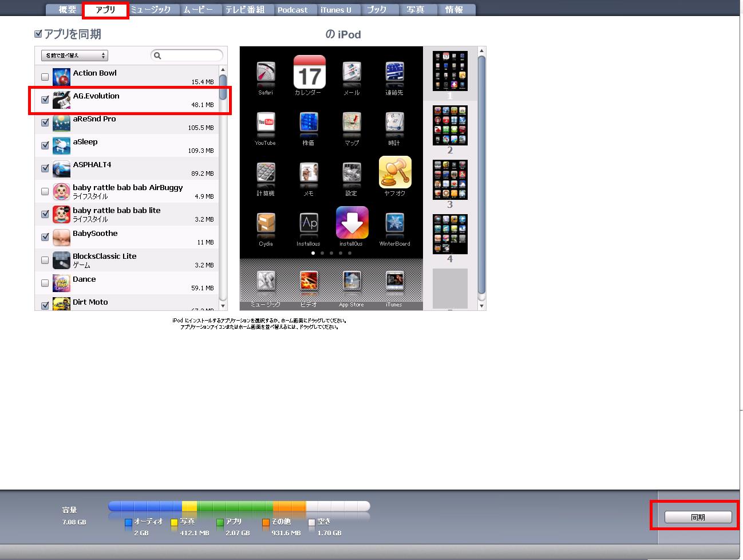This screenshot has height=560, width=743.
Task: Check the baby rattle AirBuggy checkbox
Action: click(x=45, y=191)
